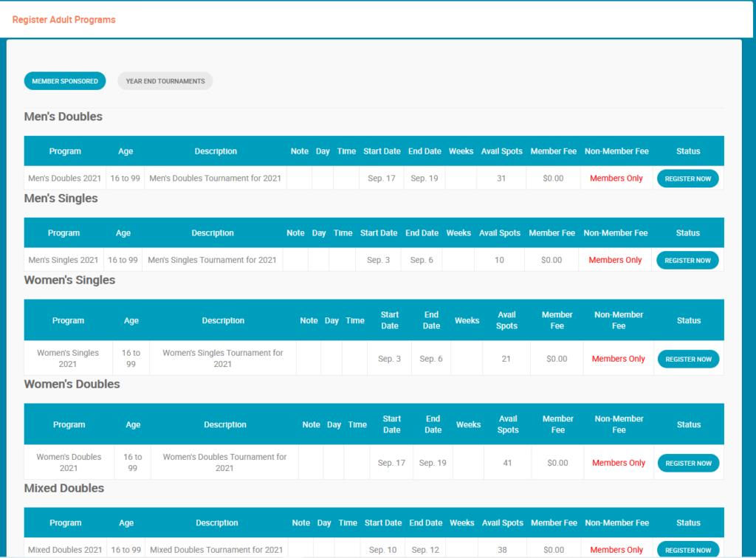Click the Women's Doubles 2021 program cell
Image resolution: width=756 pixels, height=558 pixels.
69,463
